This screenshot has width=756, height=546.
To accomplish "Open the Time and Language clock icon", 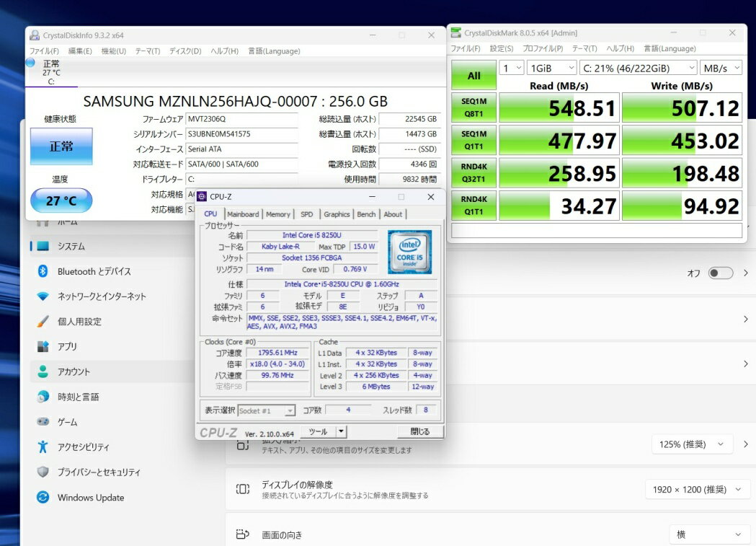I will (43, 397).
